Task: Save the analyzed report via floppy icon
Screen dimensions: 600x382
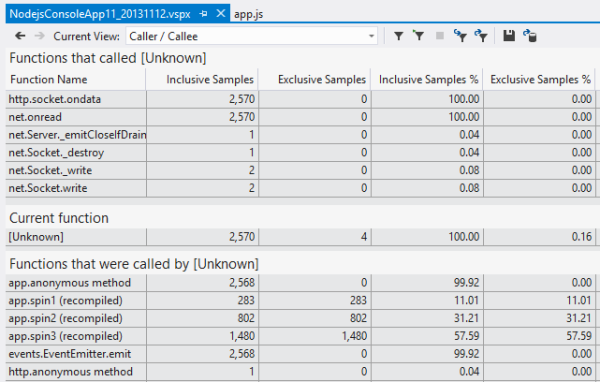Action: tap(509, 36)
